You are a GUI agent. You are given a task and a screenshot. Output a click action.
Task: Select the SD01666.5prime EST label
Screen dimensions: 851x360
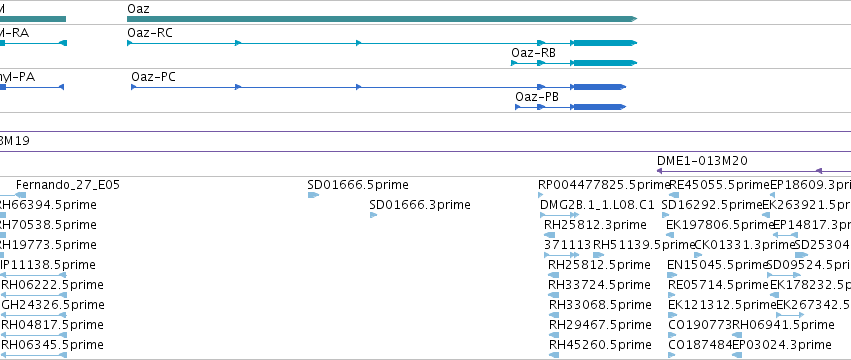358,185
